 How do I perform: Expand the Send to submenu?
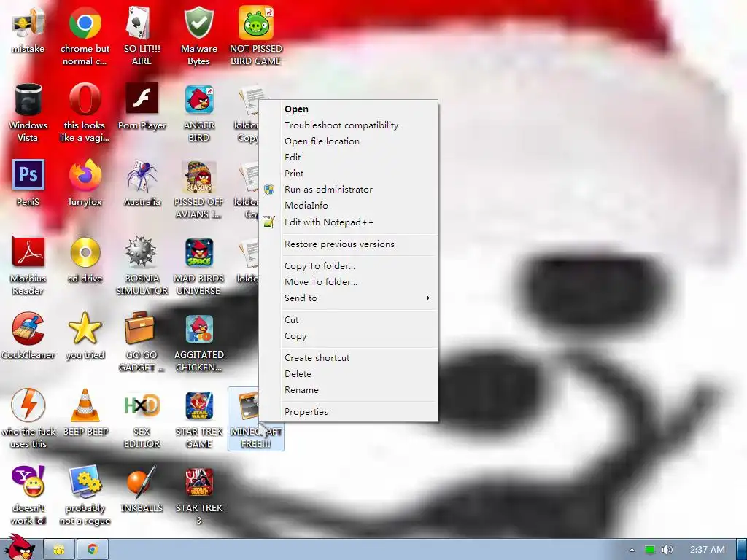pyautogui.click(x=349, y=298)
